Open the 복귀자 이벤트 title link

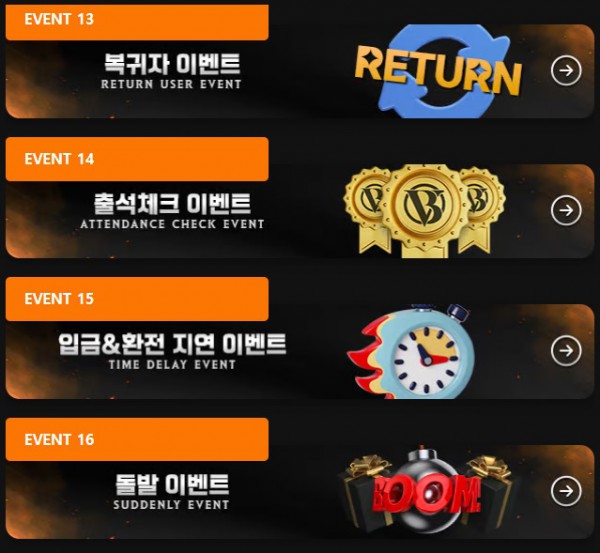pos(172,64)
